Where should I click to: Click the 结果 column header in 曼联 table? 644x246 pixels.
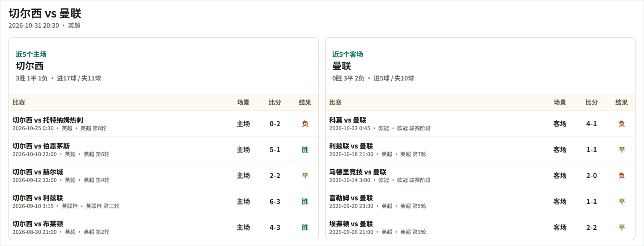pyautogui.click(x=622, y=102)
